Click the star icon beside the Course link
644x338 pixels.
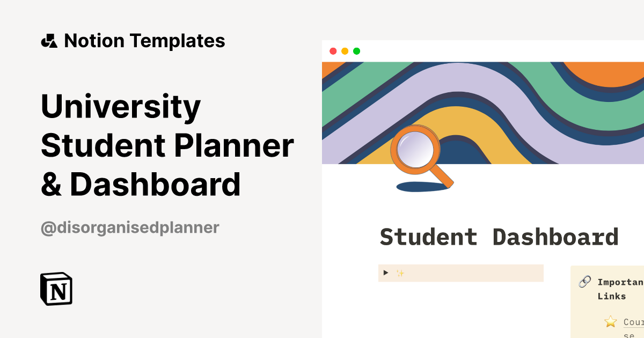(611, 321)
